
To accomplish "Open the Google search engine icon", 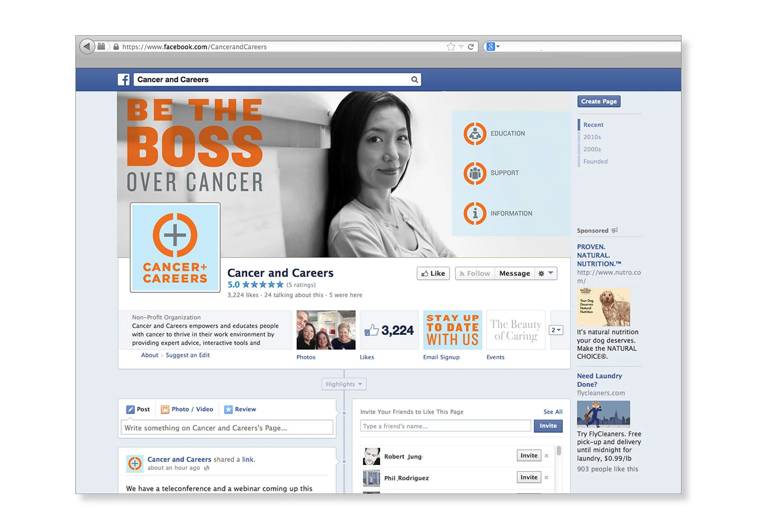I will click(491, 46).
